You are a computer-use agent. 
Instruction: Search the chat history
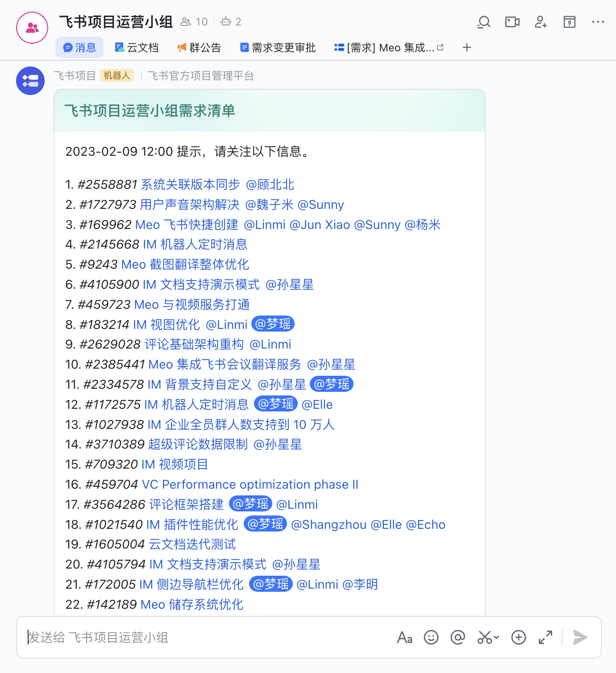pyautogui.click(x=484, y=22)
